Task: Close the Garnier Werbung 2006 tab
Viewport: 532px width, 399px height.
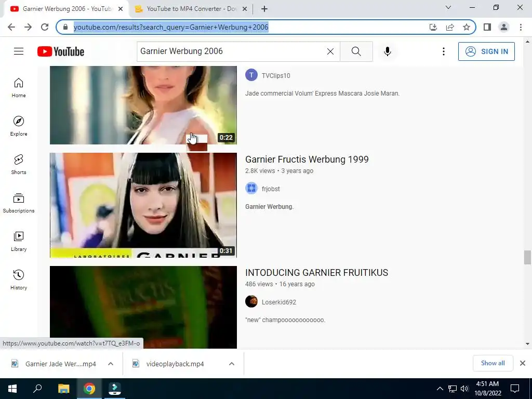Action: coord(121,9)
